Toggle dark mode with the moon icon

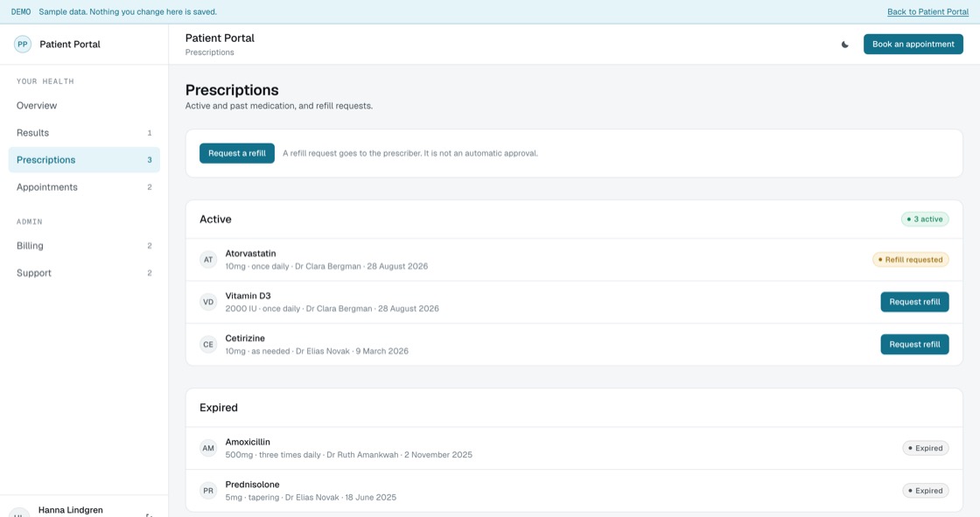click(845, 45)
